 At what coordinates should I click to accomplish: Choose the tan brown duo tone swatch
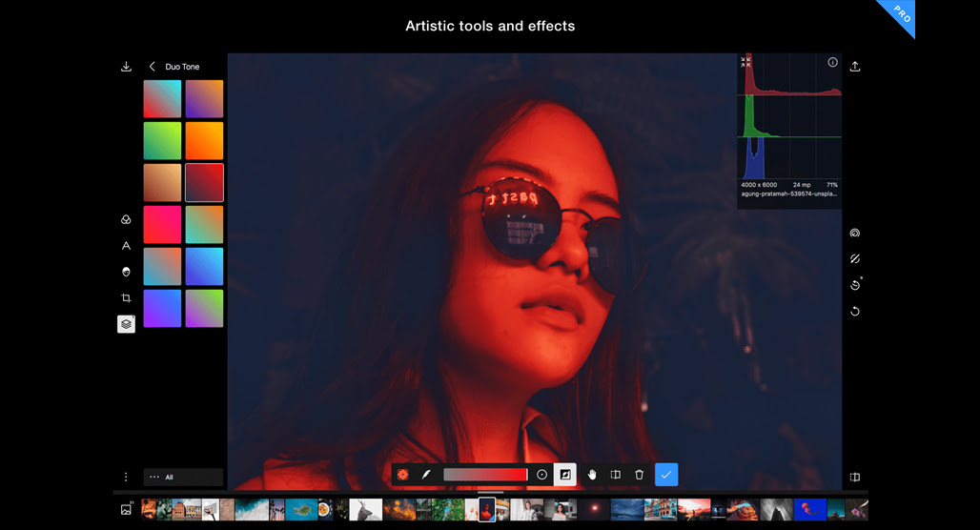162,182
